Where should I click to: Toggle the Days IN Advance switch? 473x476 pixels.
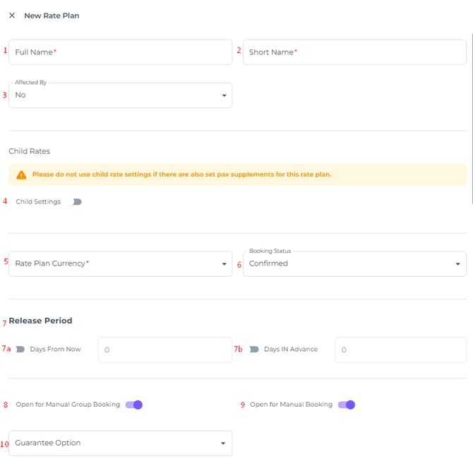click(253, 350)
